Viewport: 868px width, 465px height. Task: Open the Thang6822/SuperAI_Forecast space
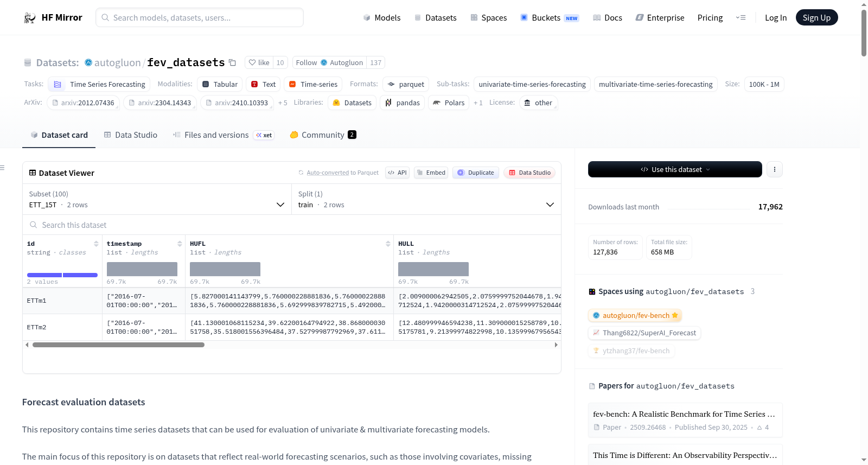[644, 333]
